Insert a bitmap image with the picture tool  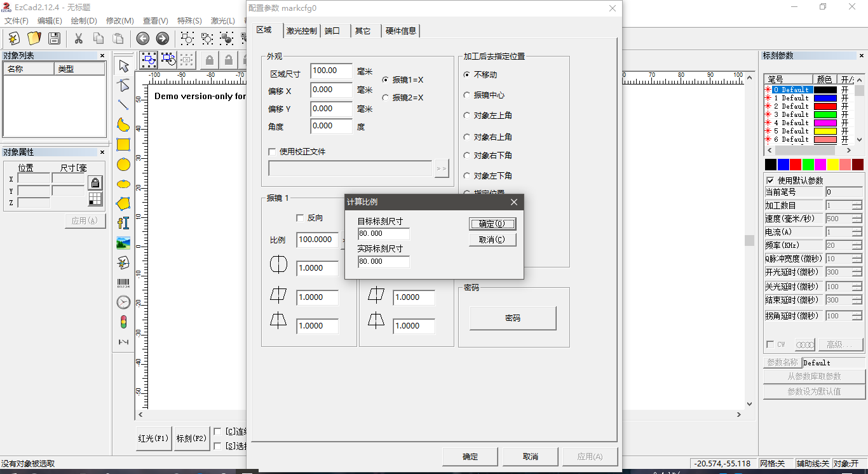[x=123, y=243]
